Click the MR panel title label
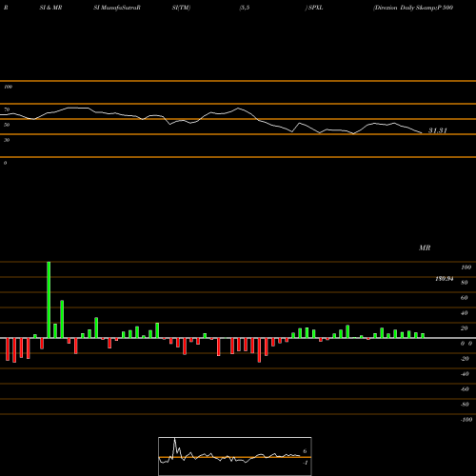 point(425,248)
